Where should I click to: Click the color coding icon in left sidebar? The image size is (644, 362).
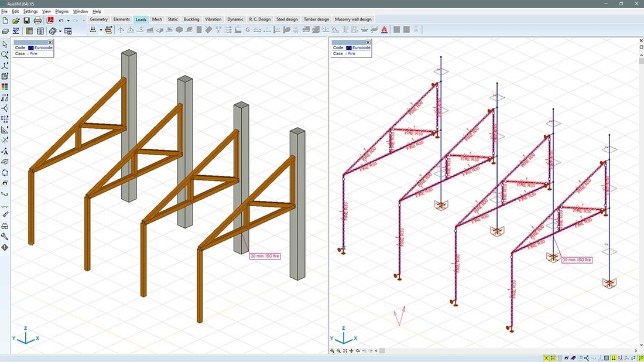coord(5,87)
